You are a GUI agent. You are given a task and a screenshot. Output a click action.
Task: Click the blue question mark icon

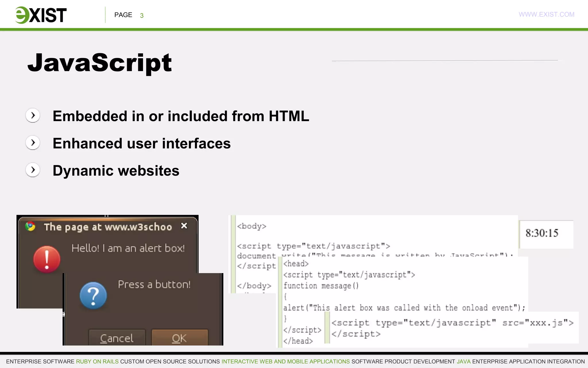pos(93,296)
